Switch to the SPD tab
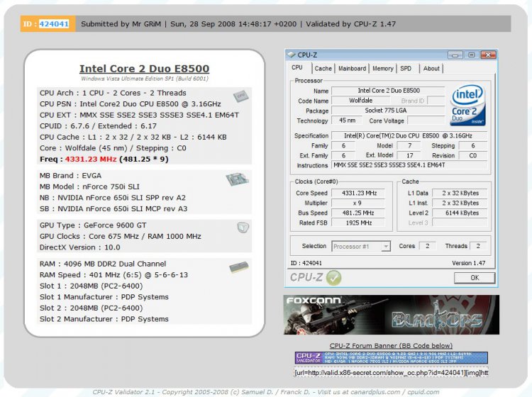Image resolution: width=532 pixels, height=397 pixels. click(x=406, y=69)
